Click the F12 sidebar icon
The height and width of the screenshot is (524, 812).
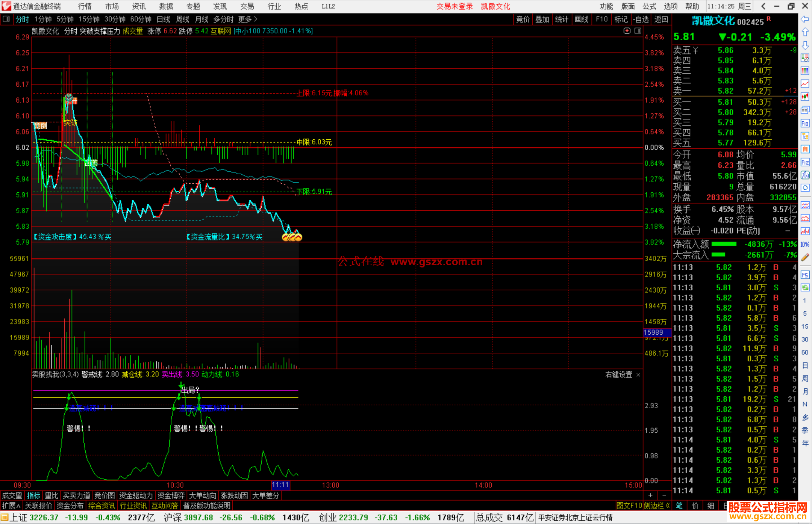[x=805, y=162]
